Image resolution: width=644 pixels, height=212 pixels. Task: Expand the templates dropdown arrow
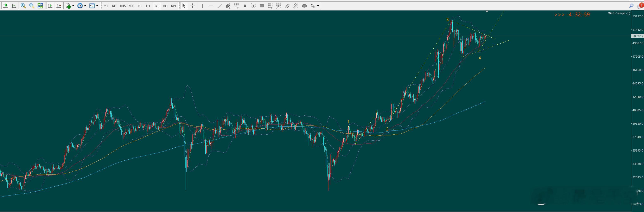click(97, 6)
